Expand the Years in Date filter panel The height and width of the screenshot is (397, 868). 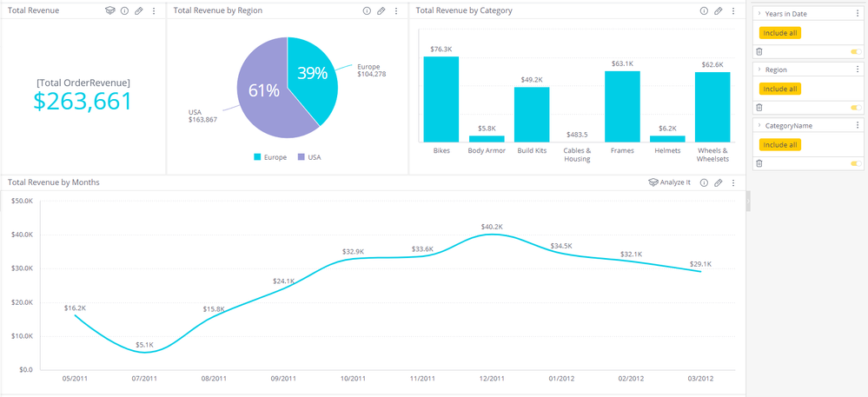[x=759, y=14]
